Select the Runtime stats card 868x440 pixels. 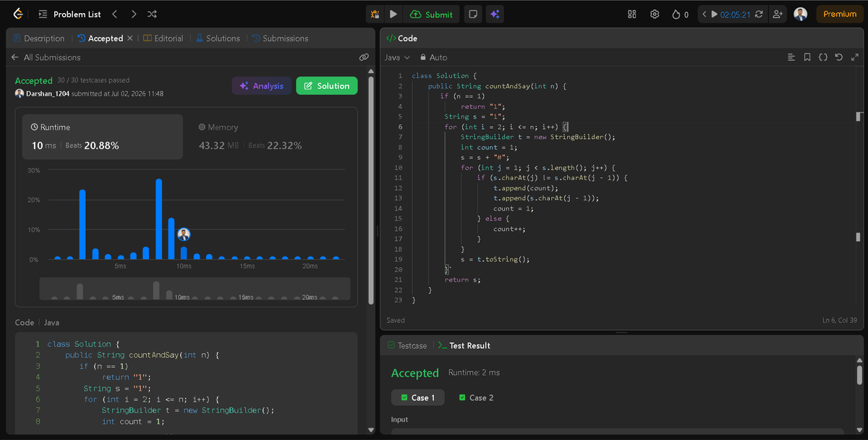(x=102, y=136)
